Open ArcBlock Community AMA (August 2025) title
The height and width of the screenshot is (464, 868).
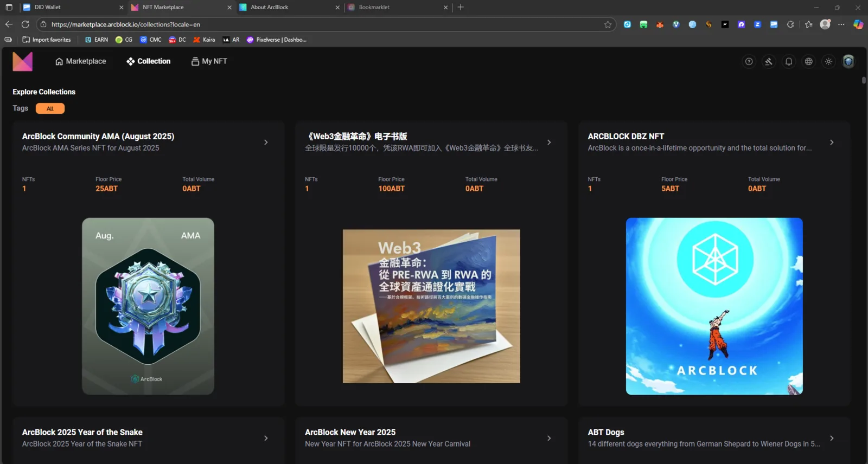[x=98, y=136]
